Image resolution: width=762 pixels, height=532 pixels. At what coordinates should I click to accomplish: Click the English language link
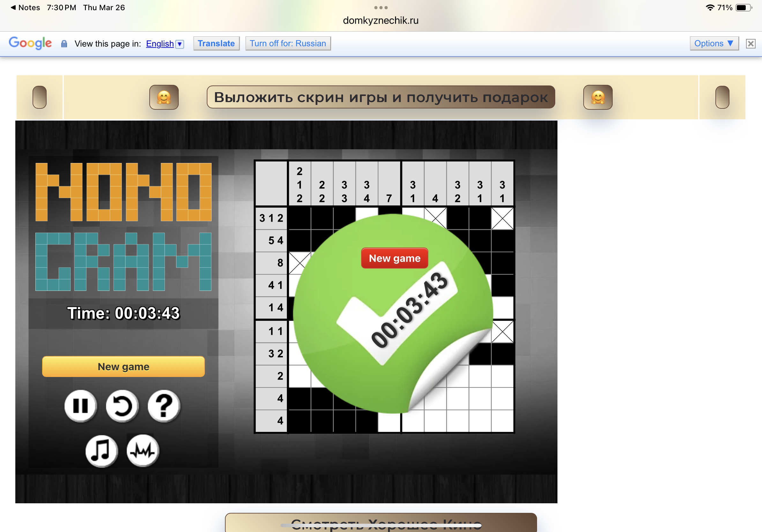[x=160, y=44]
